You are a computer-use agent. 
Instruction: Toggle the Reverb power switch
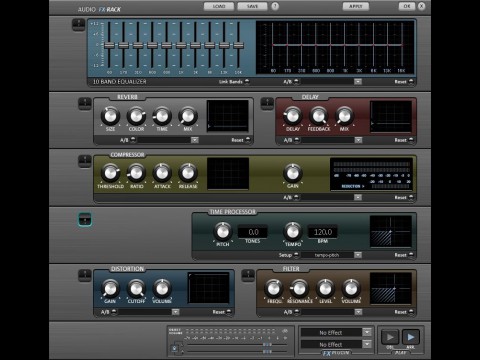(85, 103)
